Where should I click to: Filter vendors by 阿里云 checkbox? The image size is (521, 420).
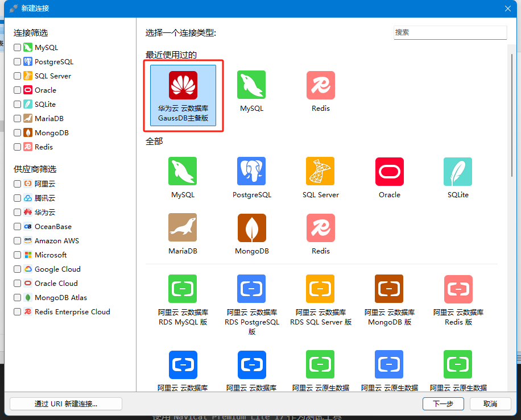click(17, 184)
